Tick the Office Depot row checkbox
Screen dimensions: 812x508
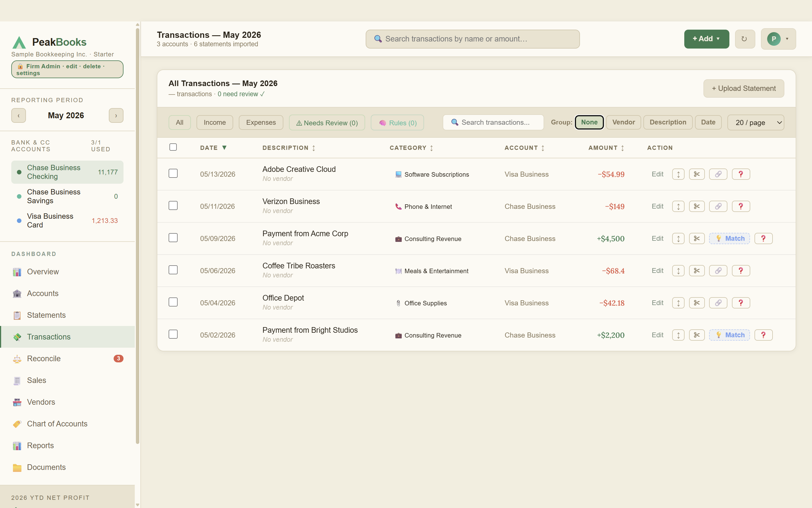tap(173, 302)
